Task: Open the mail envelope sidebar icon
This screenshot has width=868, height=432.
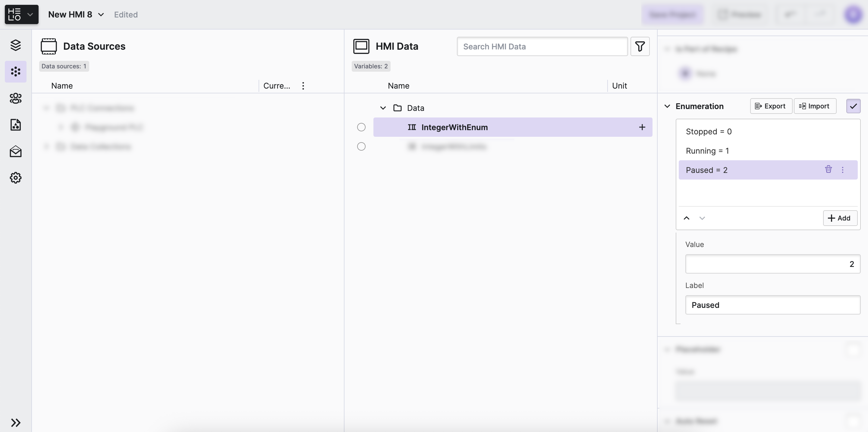Action: pyautogui.click(x=15, y=152)
